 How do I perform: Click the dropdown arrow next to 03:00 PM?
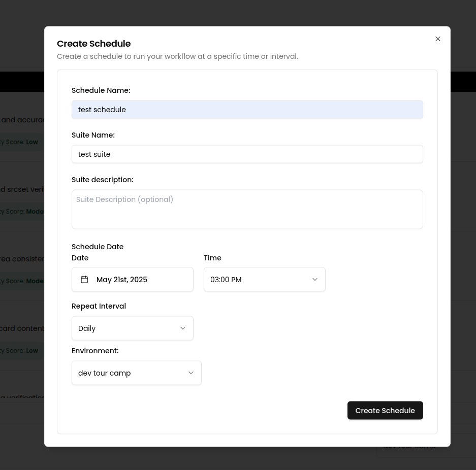[x=315, y=279]
